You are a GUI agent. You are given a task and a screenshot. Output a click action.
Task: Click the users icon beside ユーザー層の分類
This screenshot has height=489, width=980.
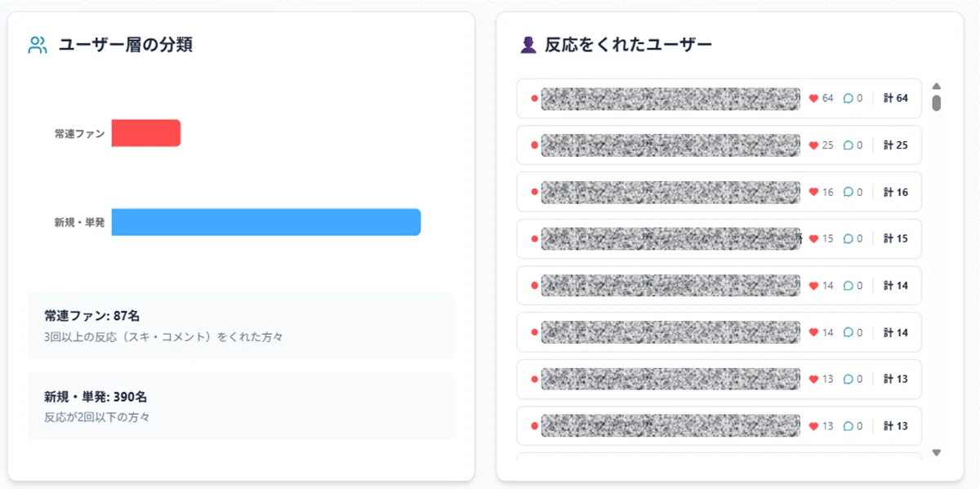38,45
